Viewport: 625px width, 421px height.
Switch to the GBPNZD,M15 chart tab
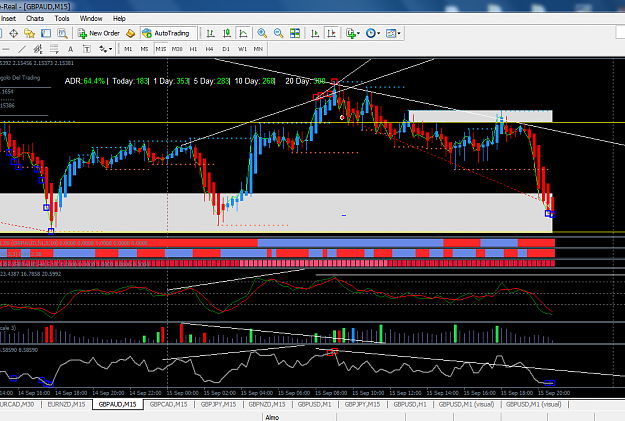(267, 404)
